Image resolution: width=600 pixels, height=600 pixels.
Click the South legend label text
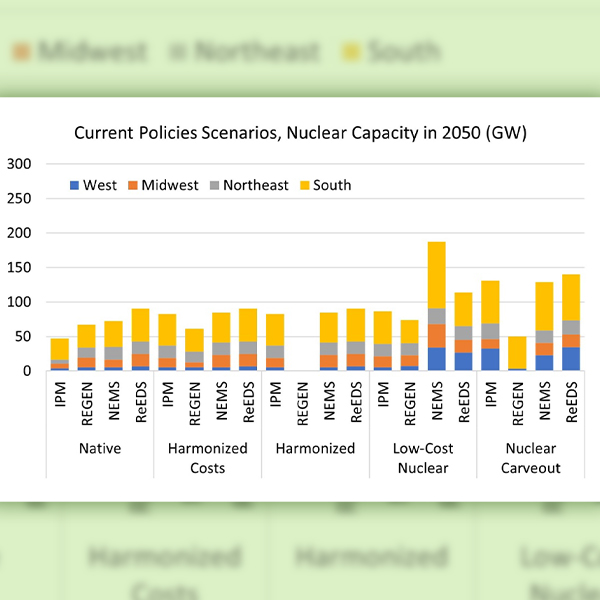coord(332,185)
